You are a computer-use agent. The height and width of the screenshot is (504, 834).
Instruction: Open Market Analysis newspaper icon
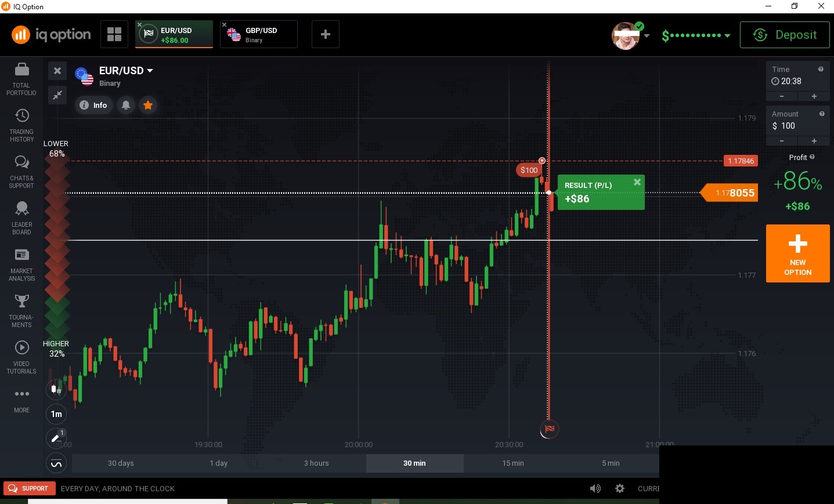21,255
